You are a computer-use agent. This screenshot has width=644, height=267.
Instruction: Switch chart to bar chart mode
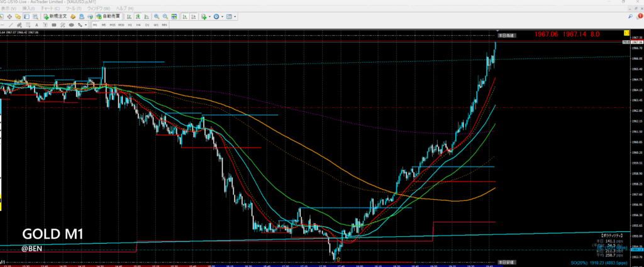click(129, 16)
